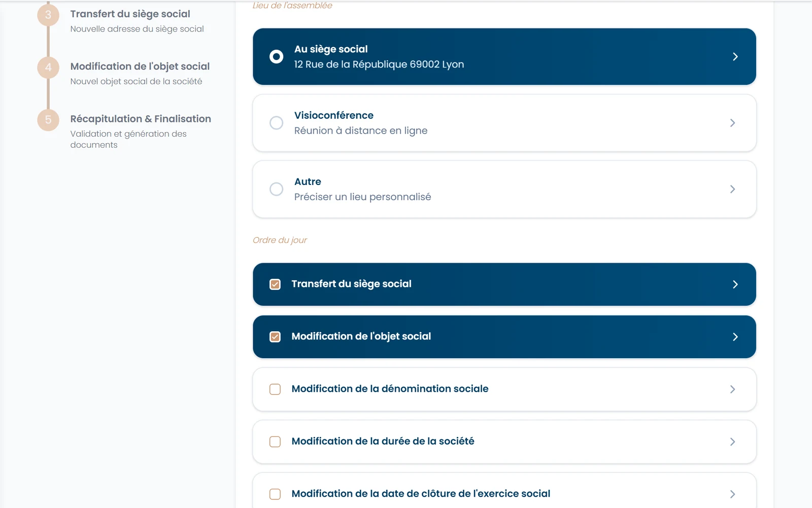Click 'Préciser un lieu personnalisé' text

(x=362, y=197)
